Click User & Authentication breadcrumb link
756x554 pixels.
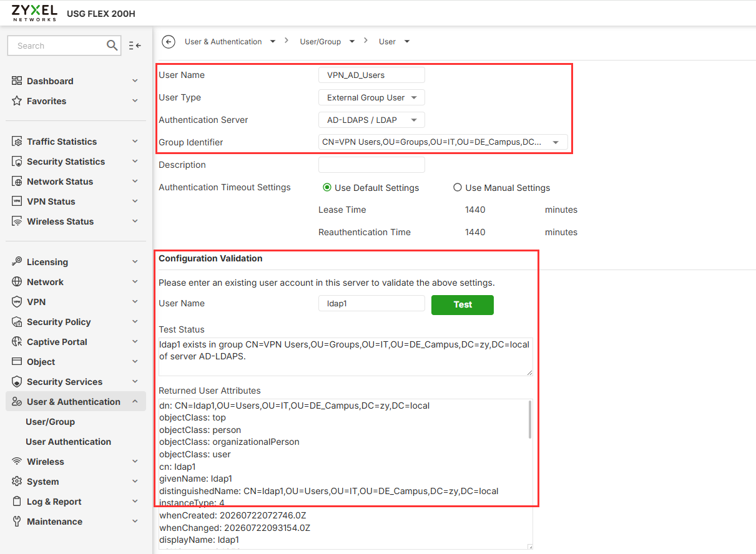tap(223, 42)
